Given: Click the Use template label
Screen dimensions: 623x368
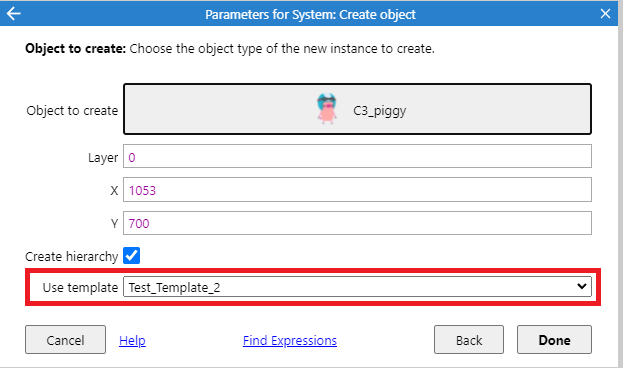Looking at the screenshot, I should 80,287.
